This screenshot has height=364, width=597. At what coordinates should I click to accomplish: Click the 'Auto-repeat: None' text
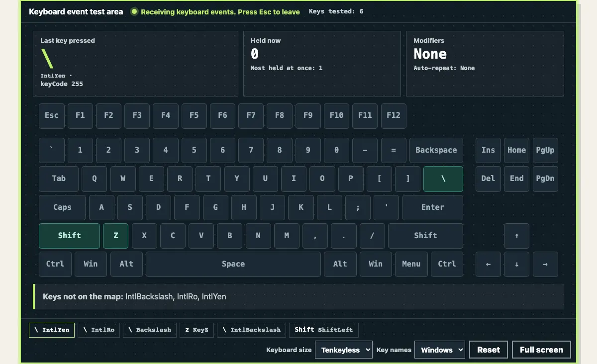click(444, 68)
